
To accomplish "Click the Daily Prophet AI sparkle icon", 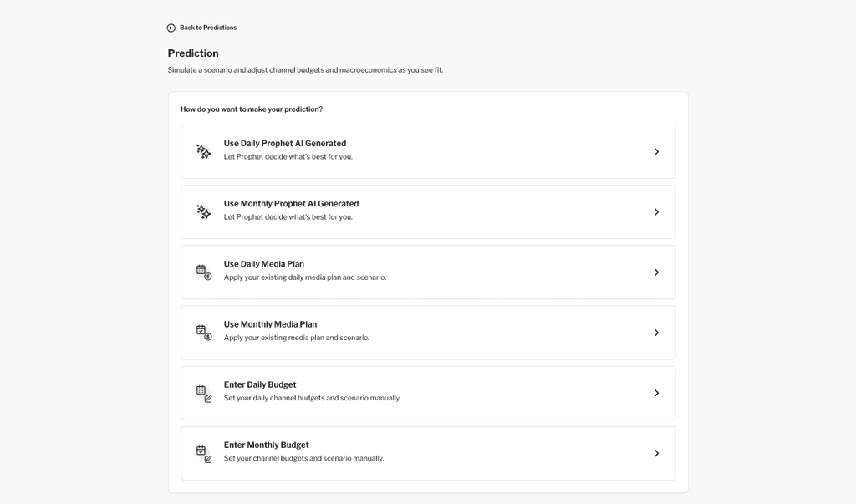I will (x=204, y=151).
